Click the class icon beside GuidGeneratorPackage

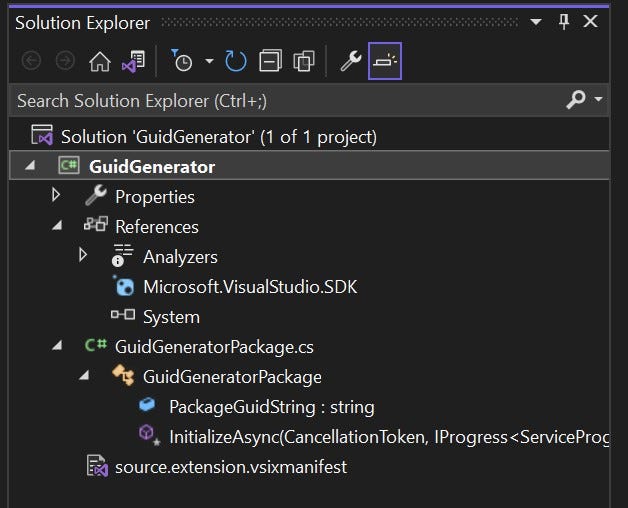[x=123, y=375]
